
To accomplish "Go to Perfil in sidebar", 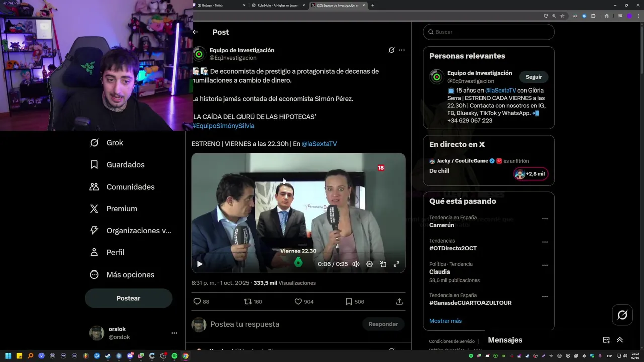I will point(107,252).
